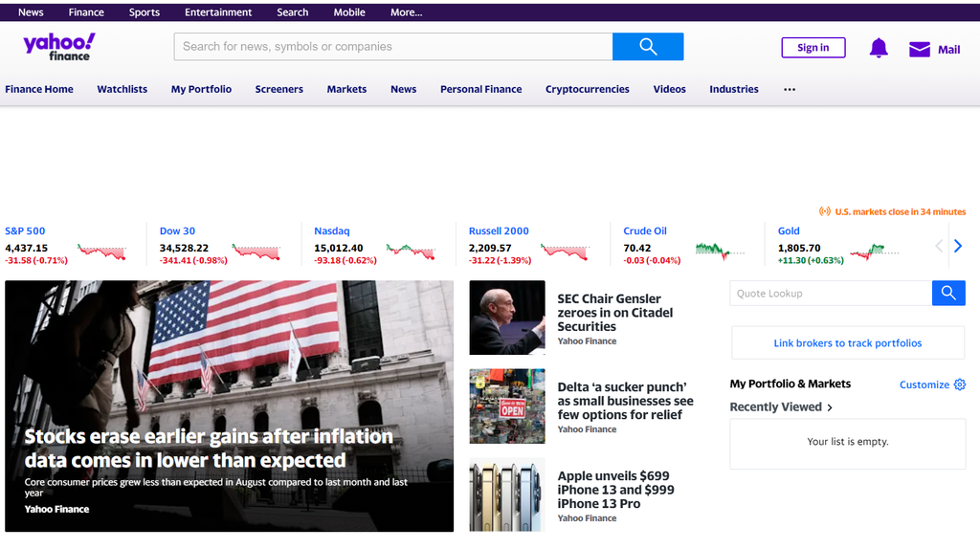Open the Videos tab
This screenshot has height=549, width=980.
(x=669, y=89)
